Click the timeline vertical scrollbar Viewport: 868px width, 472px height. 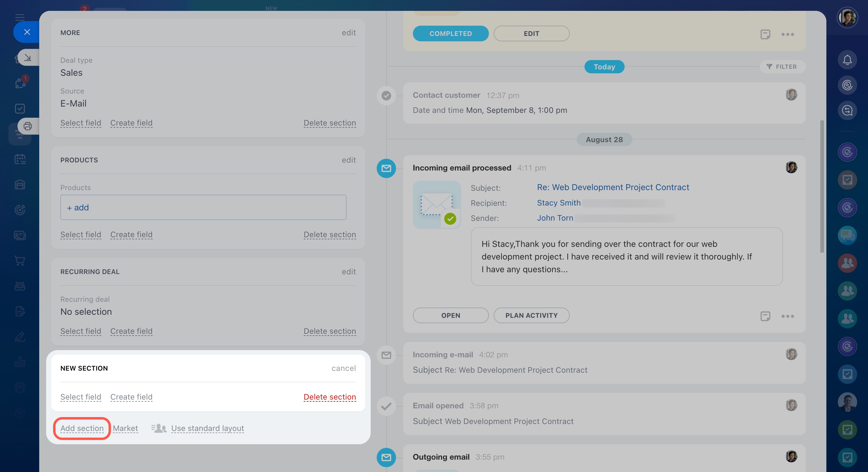[822, 186]
